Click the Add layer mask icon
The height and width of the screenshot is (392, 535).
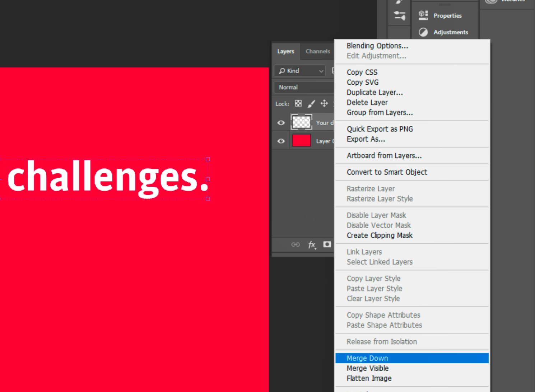pyautogui.click(x=327, y=244)
